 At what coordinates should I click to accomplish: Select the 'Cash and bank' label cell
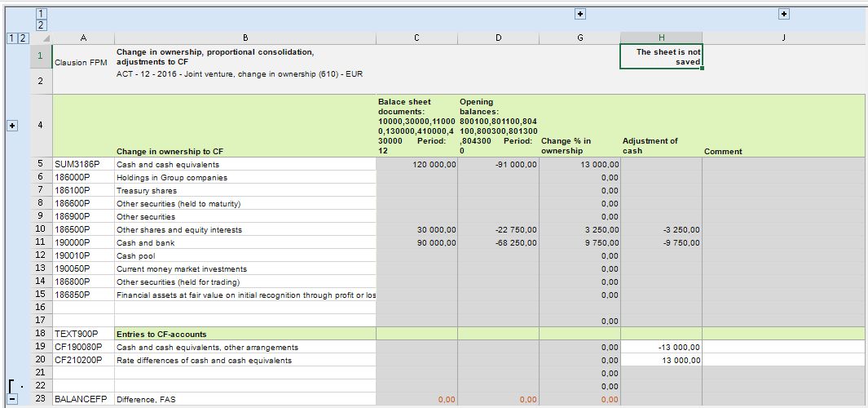point(245,243)
